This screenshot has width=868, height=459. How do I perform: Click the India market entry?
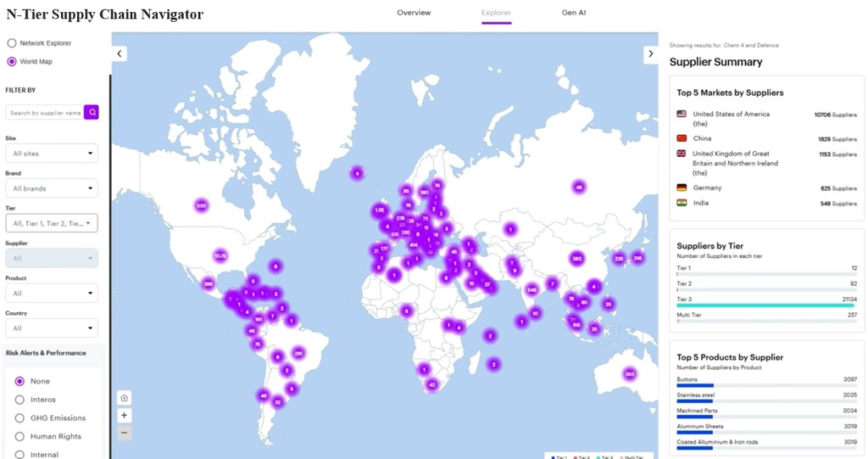point(766,203)
